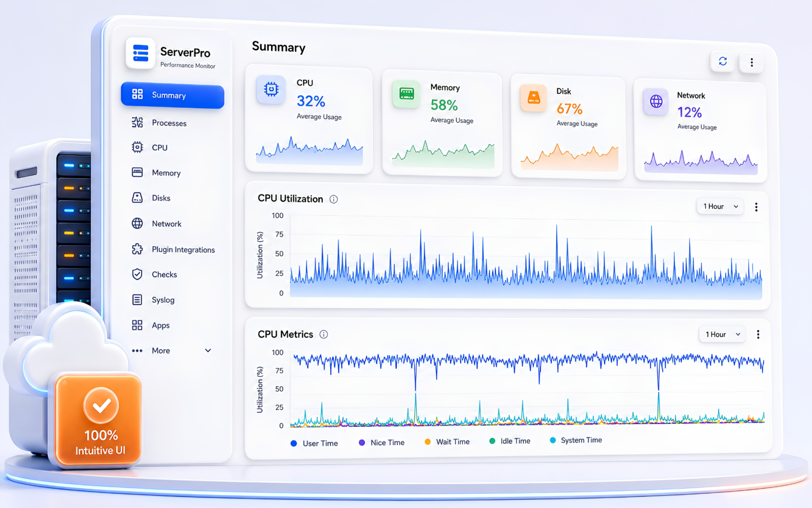Click the ServerPro logo icon
The width and height of the screenshot is (812, 508).
(x=140, y=53)
